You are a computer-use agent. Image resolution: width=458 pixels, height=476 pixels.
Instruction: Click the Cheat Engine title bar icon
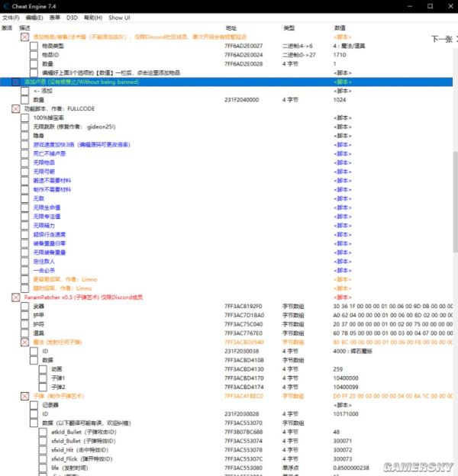6,6
